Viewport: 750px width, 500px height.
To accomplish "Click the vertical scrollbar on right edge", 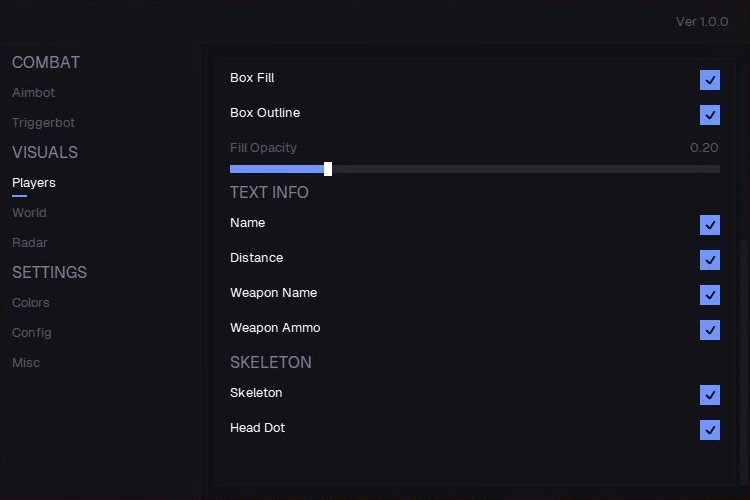I will [743, 364].
